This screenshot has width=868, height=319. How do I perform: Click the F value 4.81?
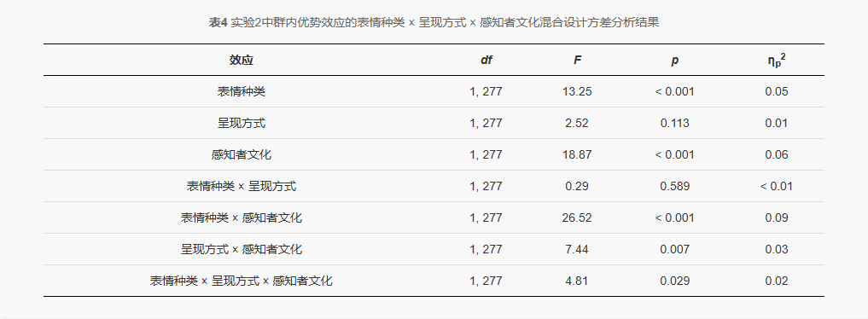(577, 281)
